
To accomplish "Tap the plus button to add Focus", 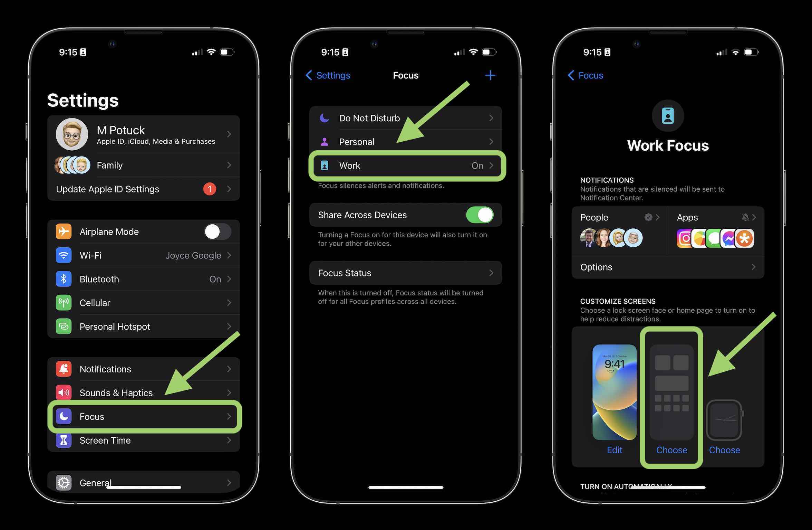I will 490,75.
